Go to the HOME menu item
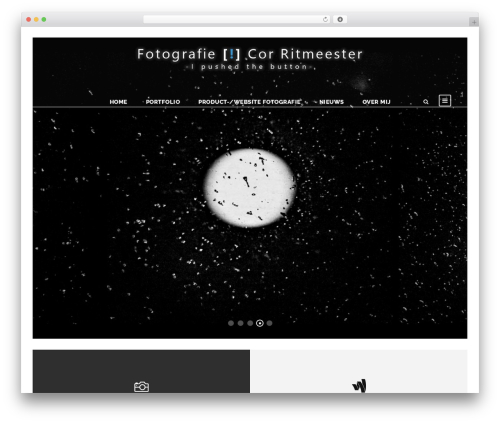This screenshot has width=500, height=423. click(x=118, y=102)
